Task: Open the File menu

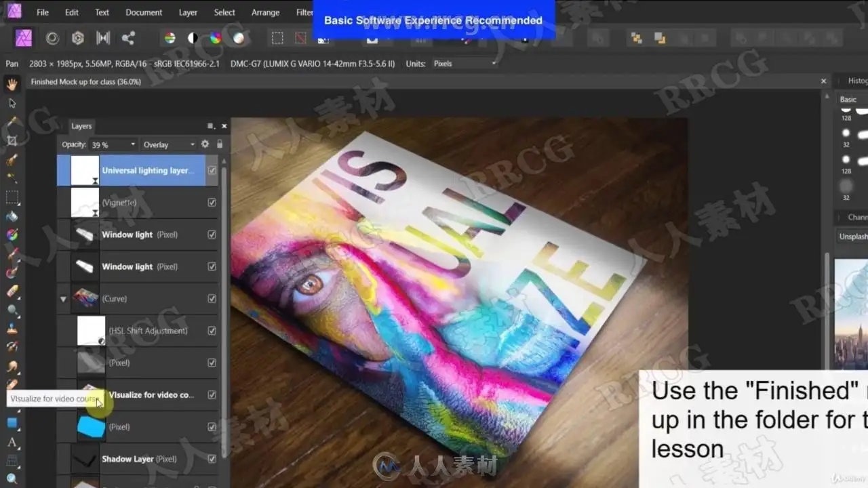Action: (43, 12)
